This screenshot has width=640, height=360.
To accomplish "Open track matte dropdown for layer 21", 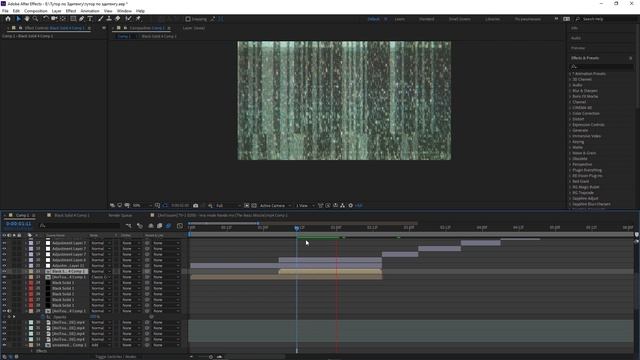I will coord(131,266).
